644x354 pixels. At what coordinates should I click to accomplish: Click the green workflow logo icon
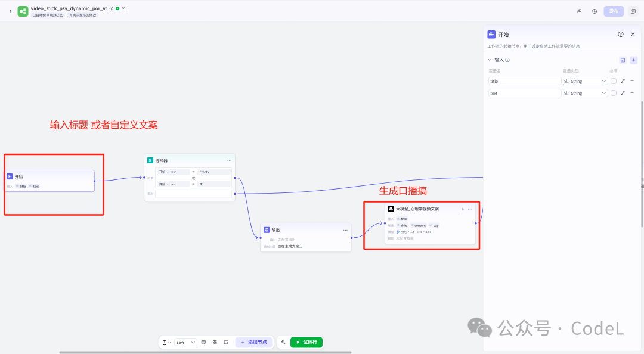[x=23, y=11]
